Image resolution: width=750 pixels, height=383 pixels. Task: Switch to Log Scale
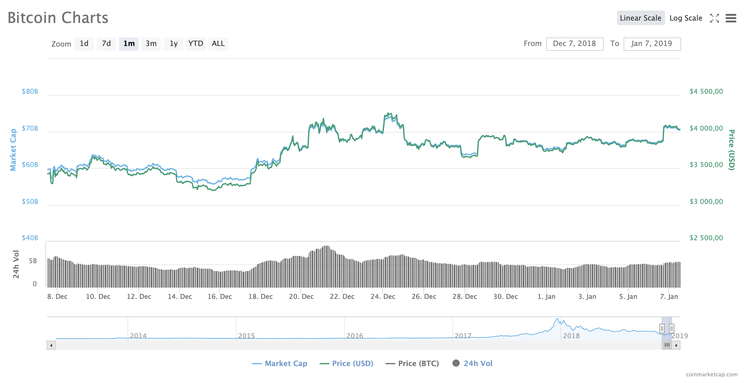pyautogui.click(x=685, y=18)
